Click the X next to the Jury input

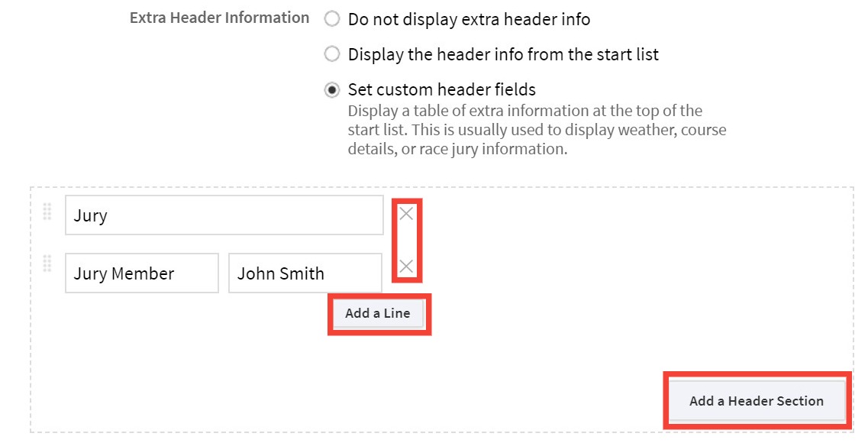tap(405, 214)
